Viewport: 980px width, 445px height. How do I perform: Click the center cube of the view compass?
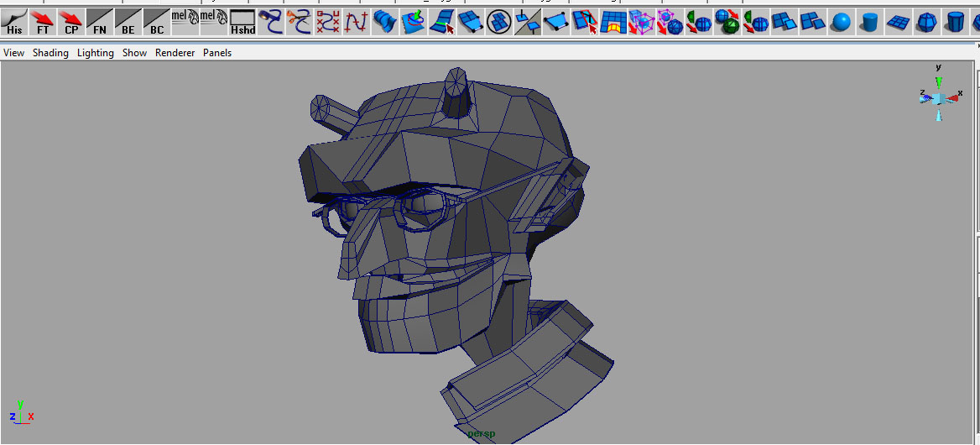pos(938,99)
